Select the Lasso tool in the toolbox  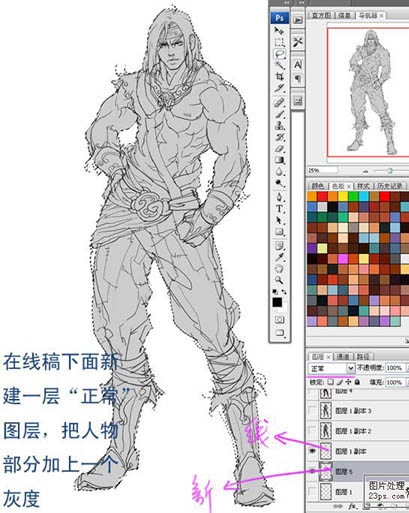[x=280, y=53]
